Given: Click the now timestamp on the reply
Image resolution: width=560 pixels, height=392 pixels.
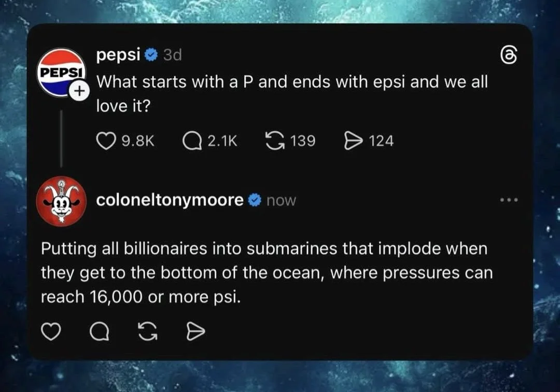Looking at the screenshot, I should tap(282, 201).
